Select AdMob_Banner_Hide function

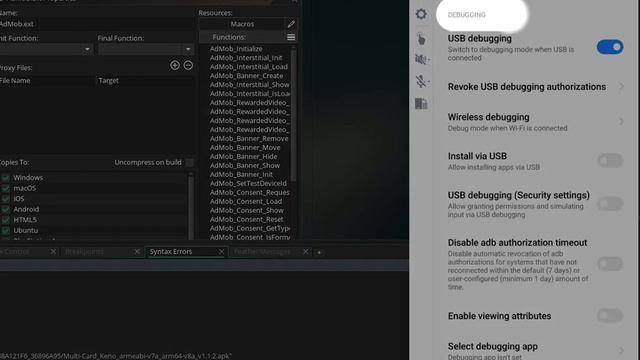click(244, 156)
